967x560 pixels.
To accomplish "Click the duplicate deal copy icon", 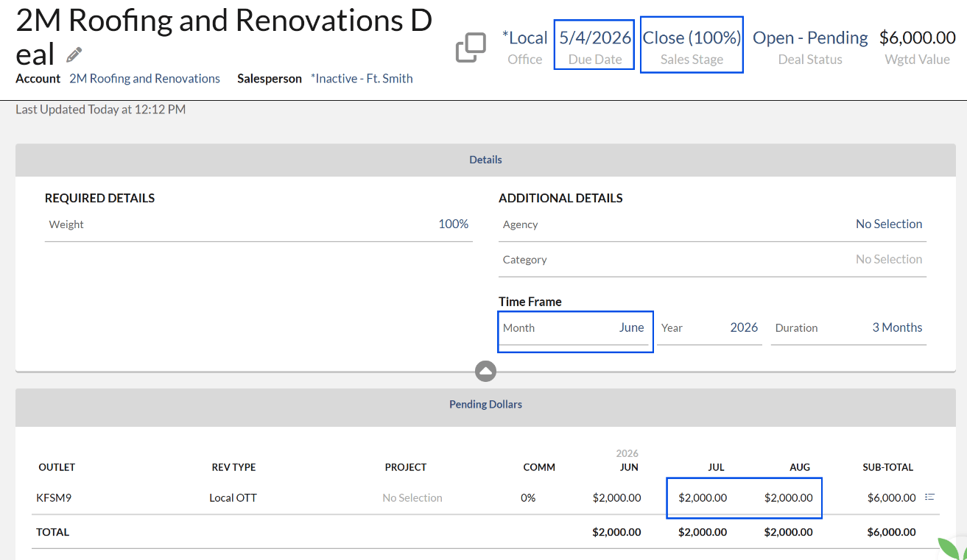I will point(471,48).
